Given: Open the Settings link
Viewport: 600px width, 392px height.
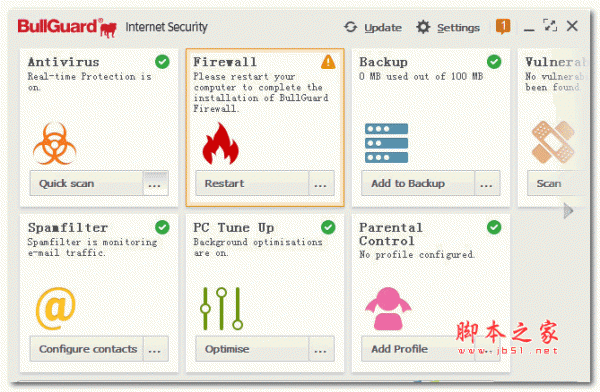Looking at the screenshot, I should point(458,28).
